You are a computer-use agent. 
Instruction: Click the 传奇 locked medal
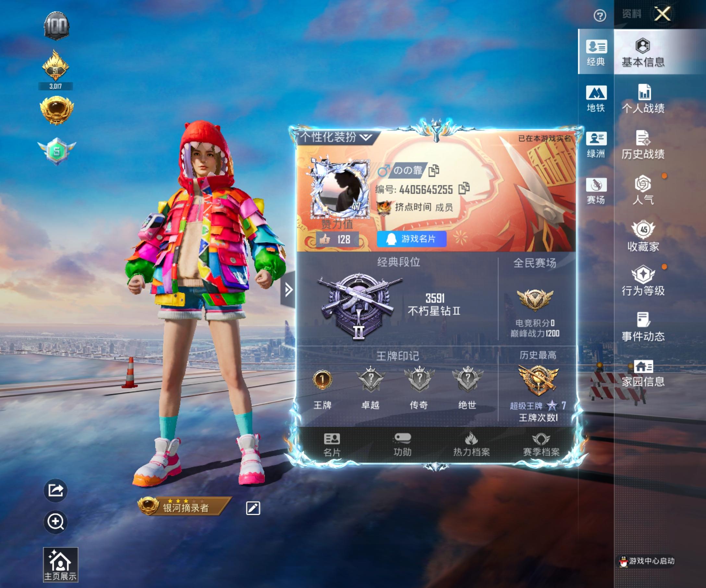click(419, 379)
